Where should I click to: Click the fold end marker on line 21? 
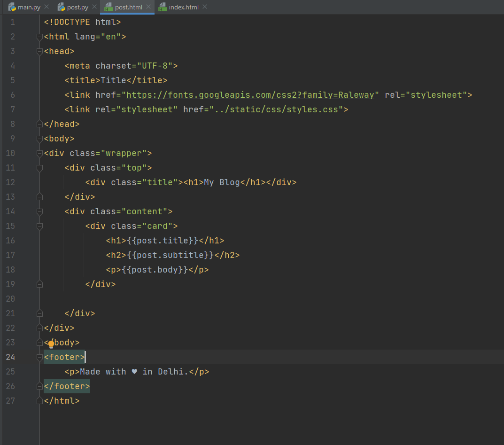pyautogui.click(x=39, y=313)
